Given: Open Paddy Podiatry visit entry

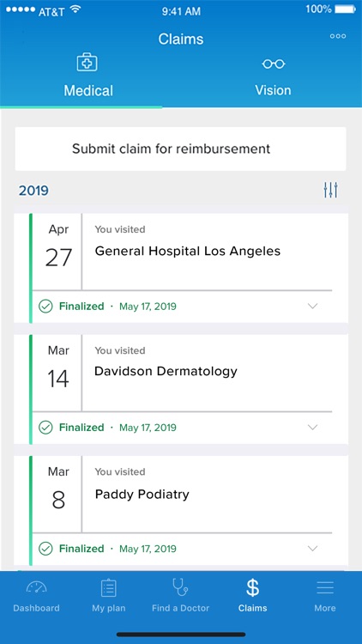Looking at the screenshot, I should [x=142, y=494].
